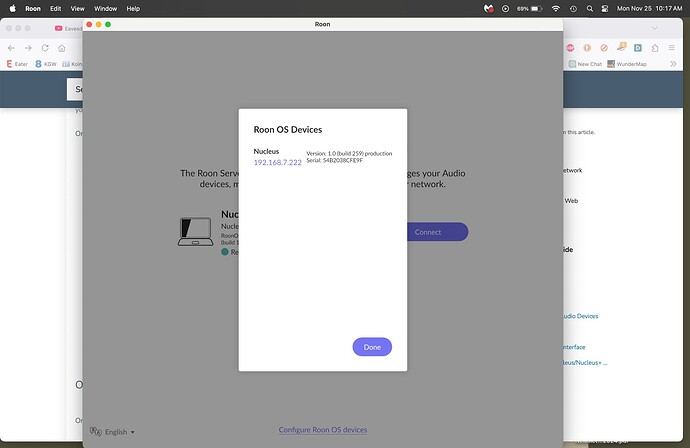Open Control Center in the menu bar
690x448 pixels.
pyautogui.click(x=605, y=8)
